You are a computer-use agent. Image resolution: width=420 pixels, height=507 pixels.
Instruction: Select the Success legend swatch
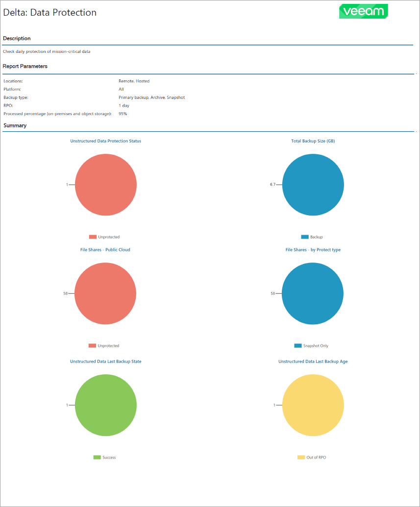pyautogui.click(x=97, y=457)
